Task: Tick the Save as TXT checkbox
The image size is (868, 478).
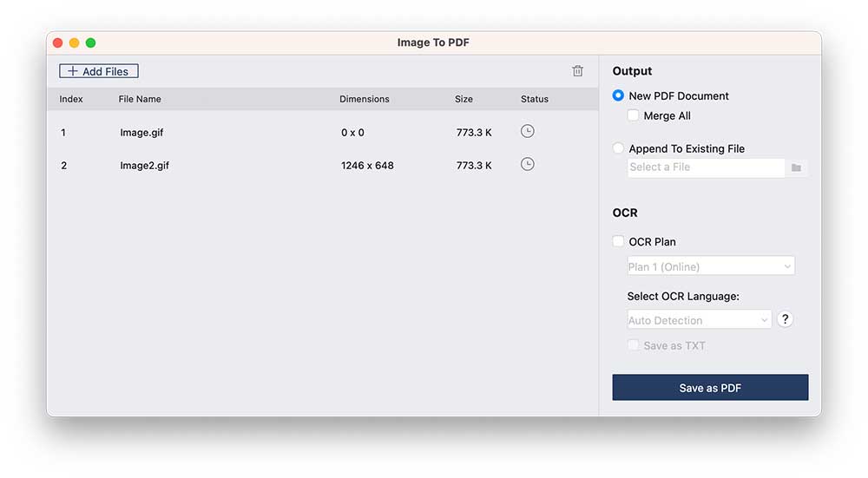Action: (634, 345)
